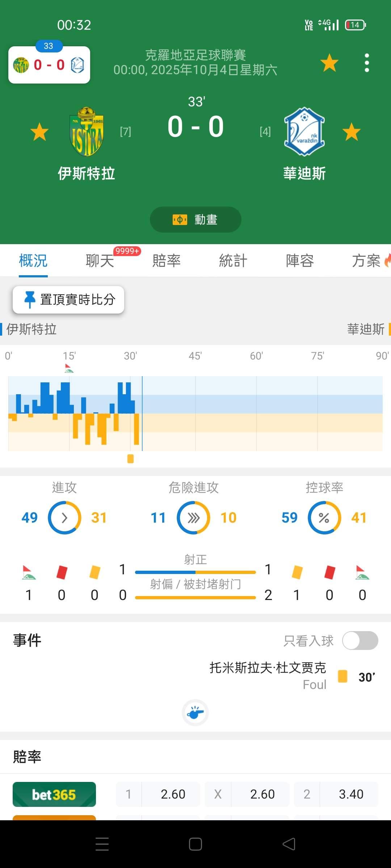391x868 pixels.
Task: Favorite the 伊斯特拉 team star
Action: pos(39,132)
